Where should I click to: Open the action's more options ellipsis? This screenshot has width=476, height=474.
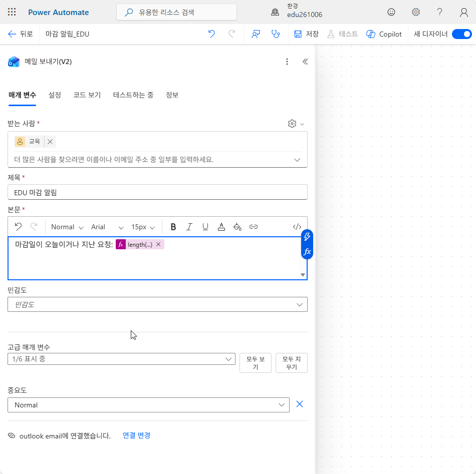(287, 62)
